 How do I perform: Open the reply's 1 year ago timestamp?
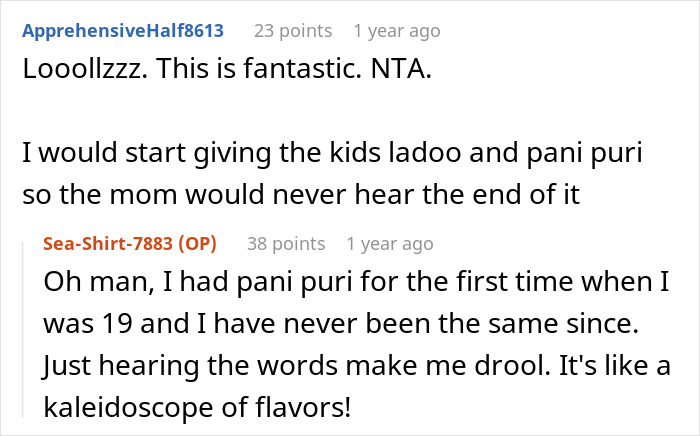click(390, 244)
